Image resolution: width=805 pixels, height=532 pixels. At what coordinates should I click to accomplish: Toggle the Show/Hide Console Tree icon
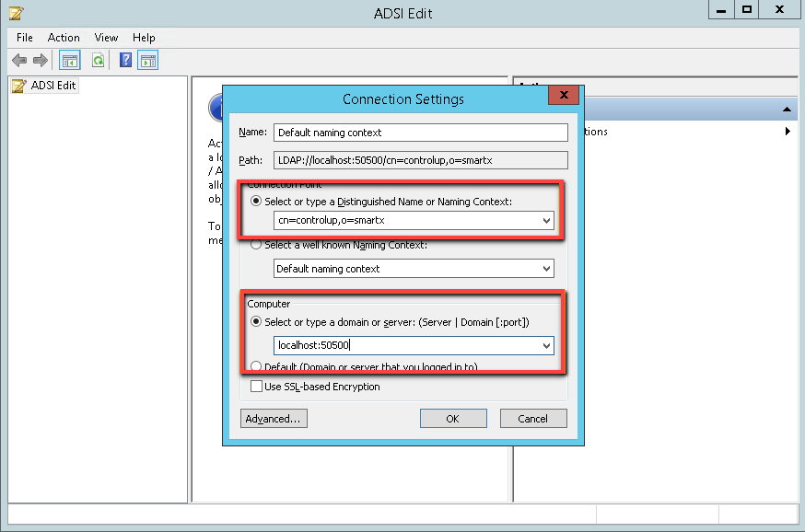pos(70,61)
